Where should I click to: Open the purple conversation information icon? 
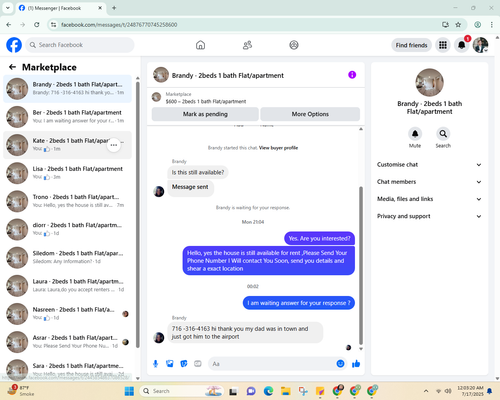click(352, 75)
